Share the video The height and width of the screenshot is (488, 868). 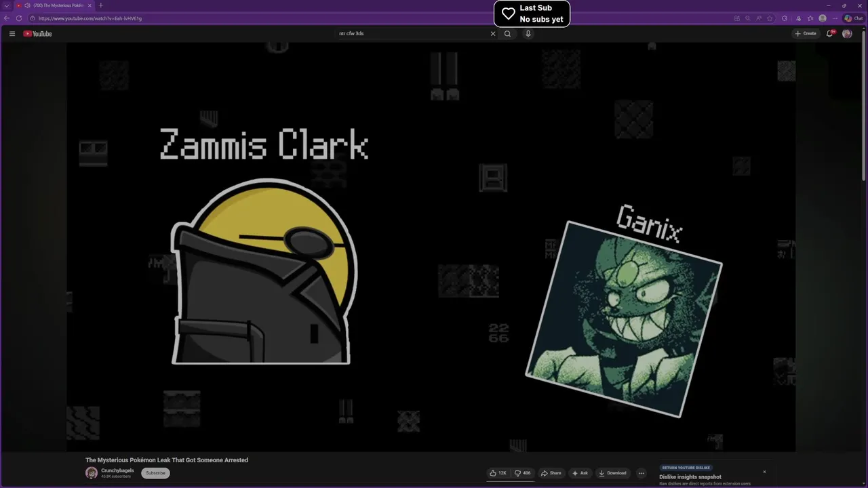551,473
